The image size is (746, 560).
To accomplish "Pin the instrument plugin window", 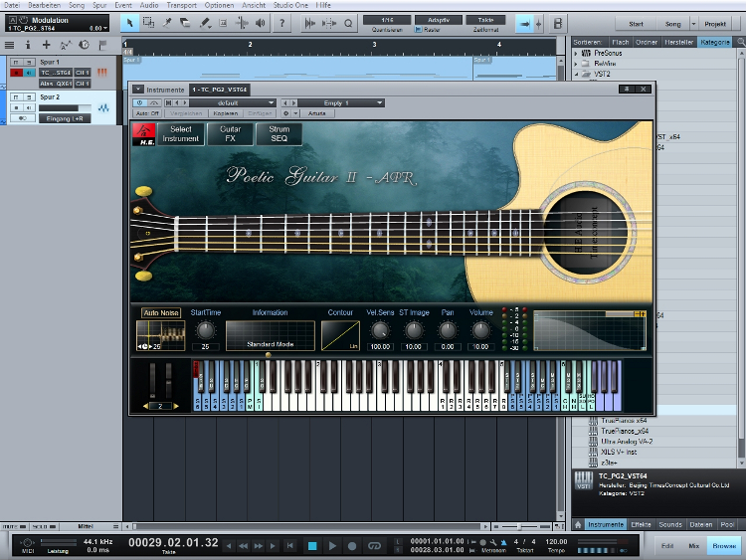I will click(x=627, y=89).
